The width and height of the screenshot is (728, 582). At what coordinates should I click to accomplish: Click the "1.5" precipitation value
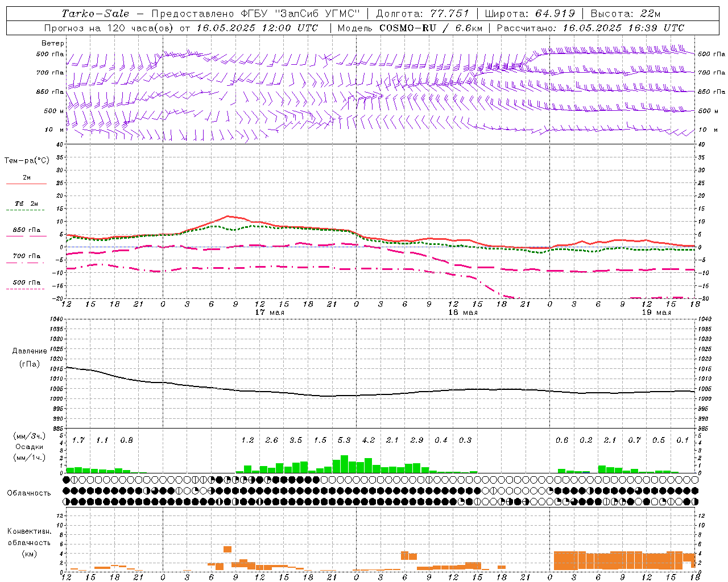pos(320,440)
